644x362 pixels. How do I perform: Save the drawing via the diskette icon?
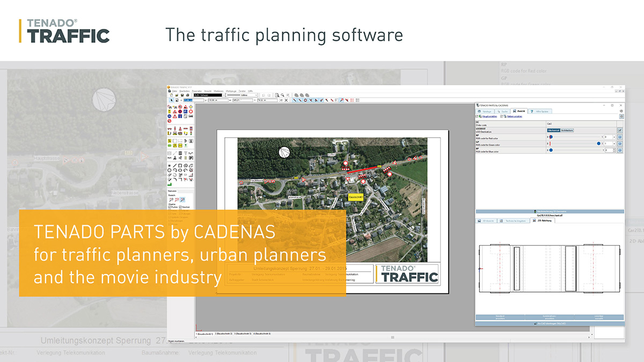pyautogui.click(x=182, y=95)
